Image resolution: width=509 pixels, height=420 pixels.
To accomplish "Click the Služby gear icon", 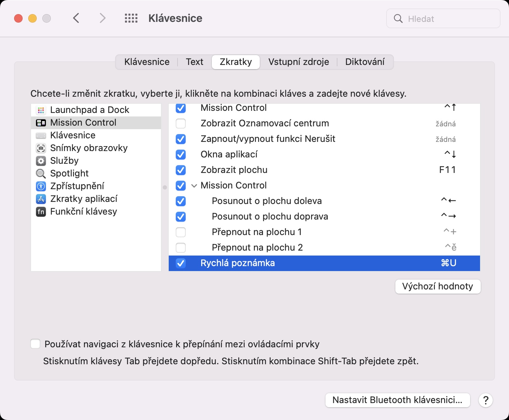I will [x=41, y=161].
